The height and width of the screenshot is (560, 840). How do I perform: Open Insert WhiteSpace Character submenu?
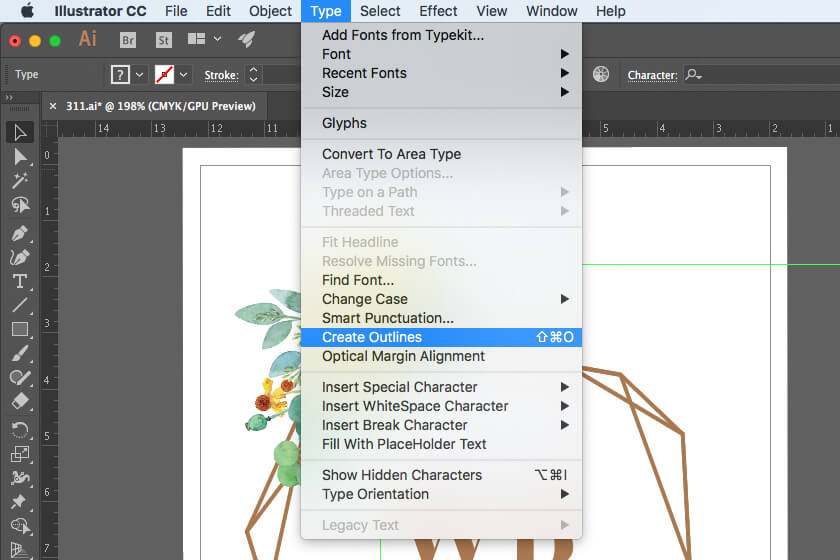pyautogui.click(x=441, y=406)
